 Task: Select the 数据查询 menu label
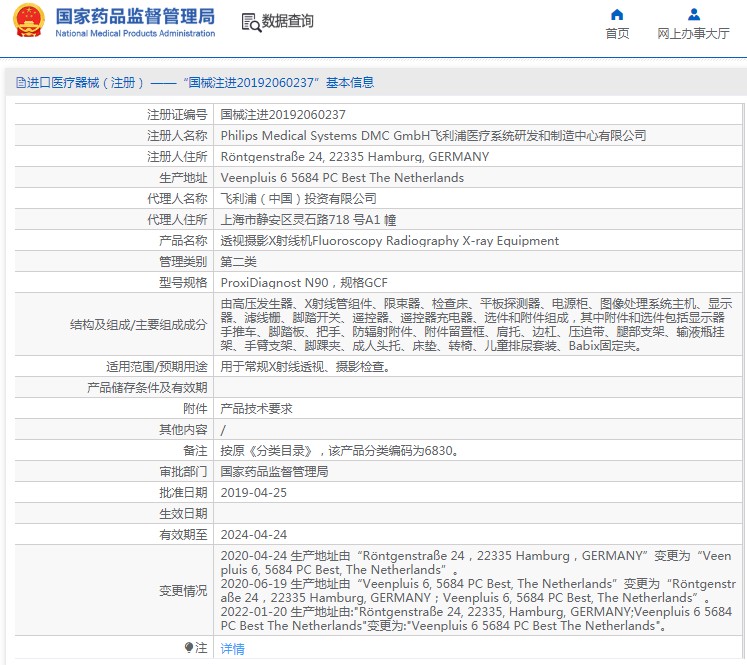(287, 21)
